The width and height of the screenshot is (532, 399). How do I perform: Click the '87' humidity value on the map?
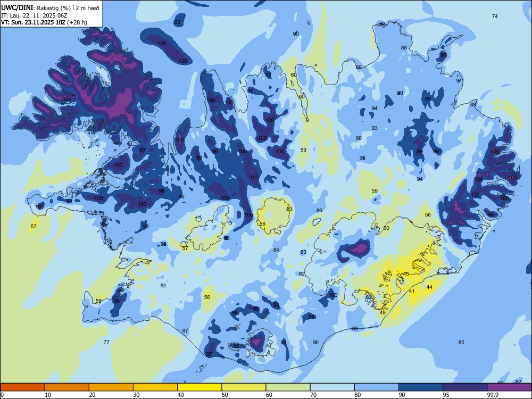185,330
